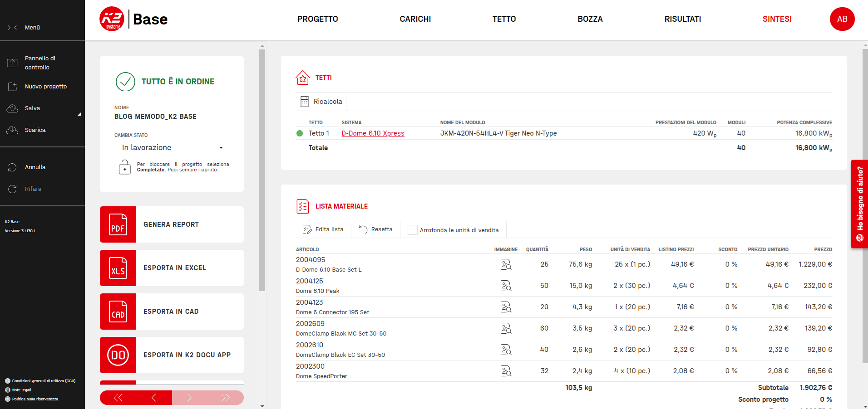Screen dimensions: 868x409
Task: Open image preview for D-Dome 6.10 Base Set L
Action: (x=506, y=264)
